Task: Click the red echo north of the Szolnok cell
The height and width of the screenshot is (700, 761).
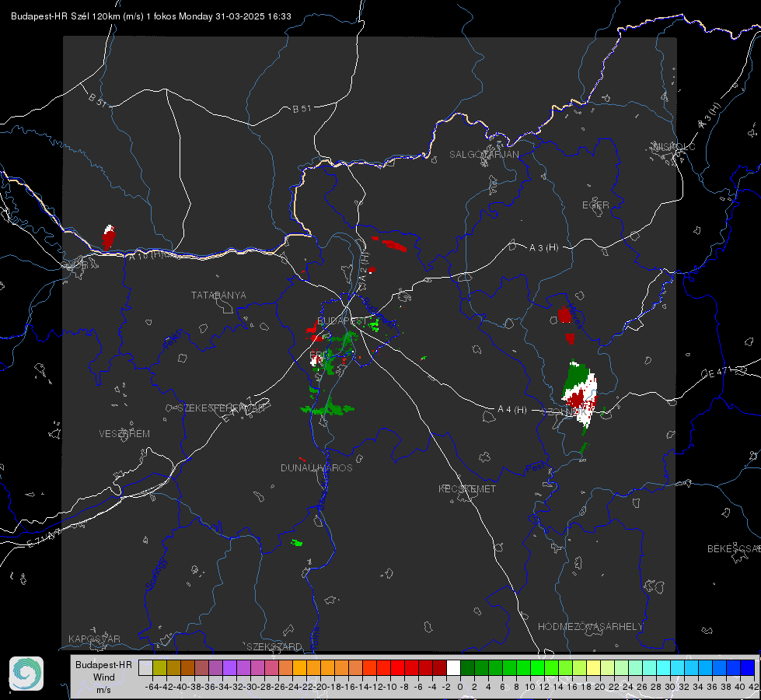Action: [x=564, y=315]
